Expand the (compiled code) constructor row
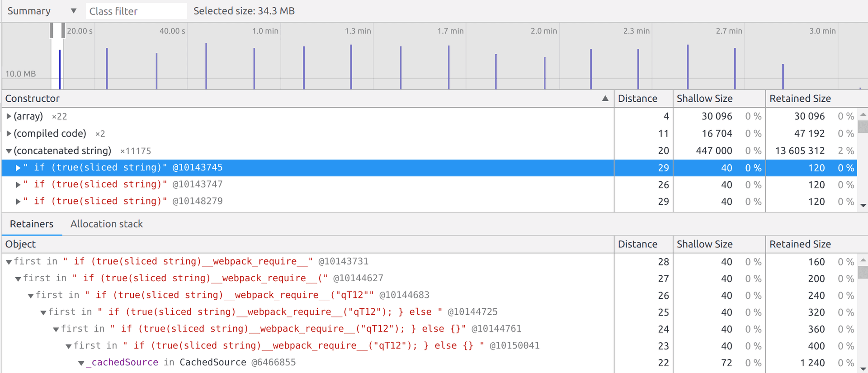This screenshot has width=868, height=373. (x=9, y=133)
